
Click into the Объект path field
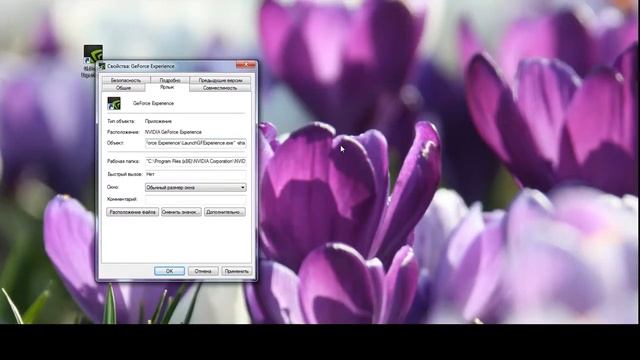(x=196, y=143)
